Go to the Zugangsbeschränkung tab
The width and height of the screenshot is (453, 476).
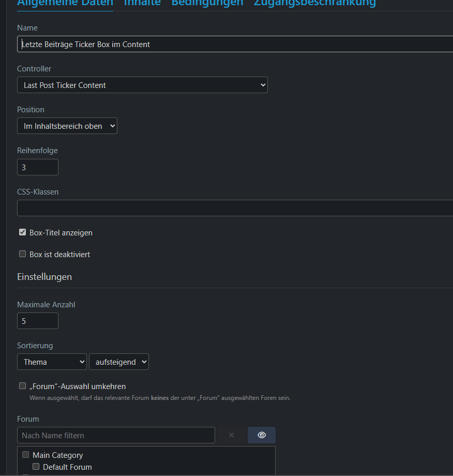click(314, 3)
